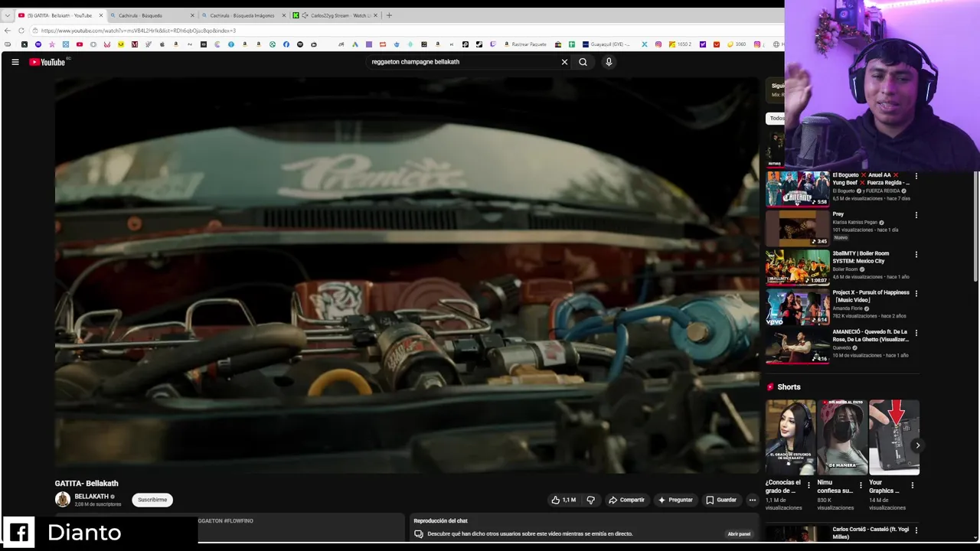This screenshot has width=980, height=551.
Task: Click the video title GATITA- Bellakath
Action: tap(87, 484)
